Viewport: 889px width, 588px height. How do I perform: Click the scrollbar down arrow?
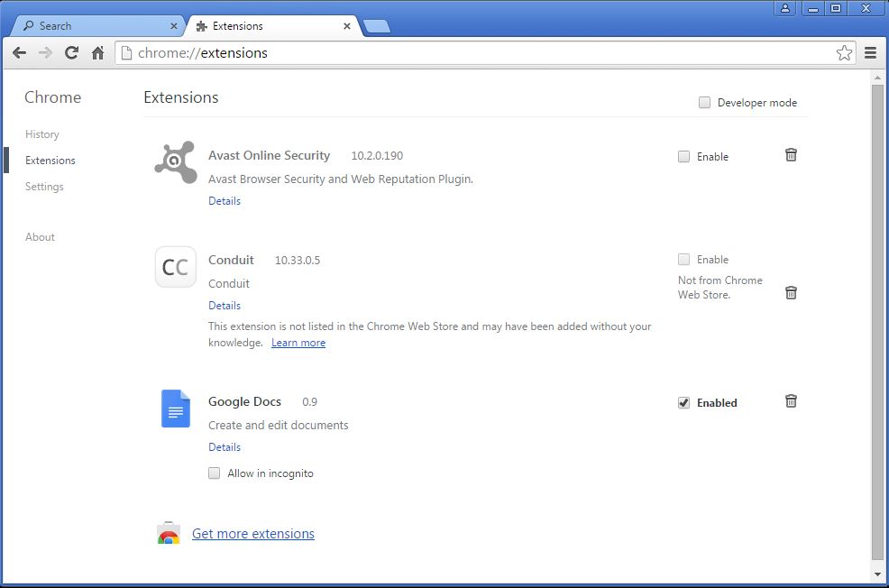click(877, 574)
